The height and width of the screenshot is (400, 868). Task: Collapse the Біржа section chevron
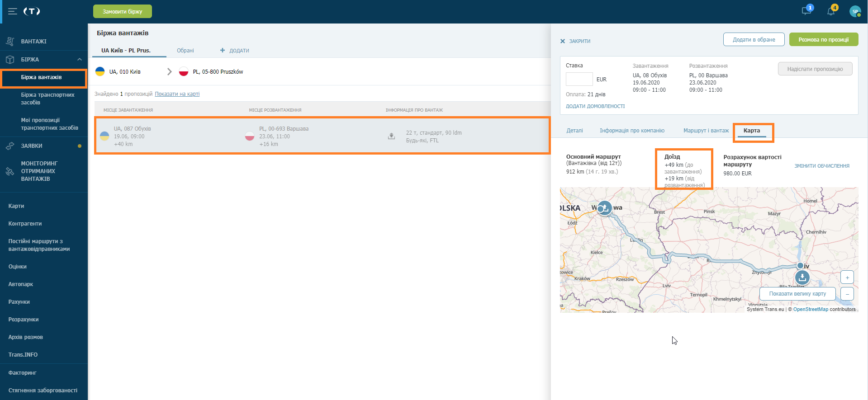pos(80,59)
